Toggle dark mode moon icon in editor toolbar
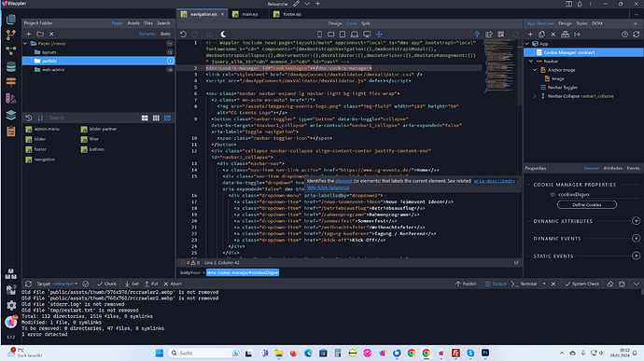 pyautogui.click(x=223, y=35)
